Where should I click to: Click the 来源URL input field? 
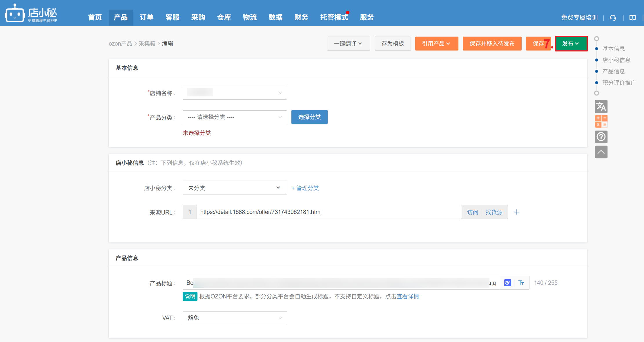pos(329,212)
